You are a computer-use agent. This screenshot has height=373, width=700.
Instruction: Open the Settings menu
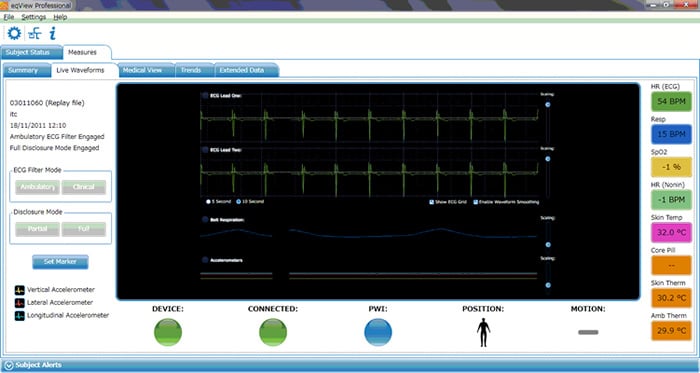(x=33, y=17)
